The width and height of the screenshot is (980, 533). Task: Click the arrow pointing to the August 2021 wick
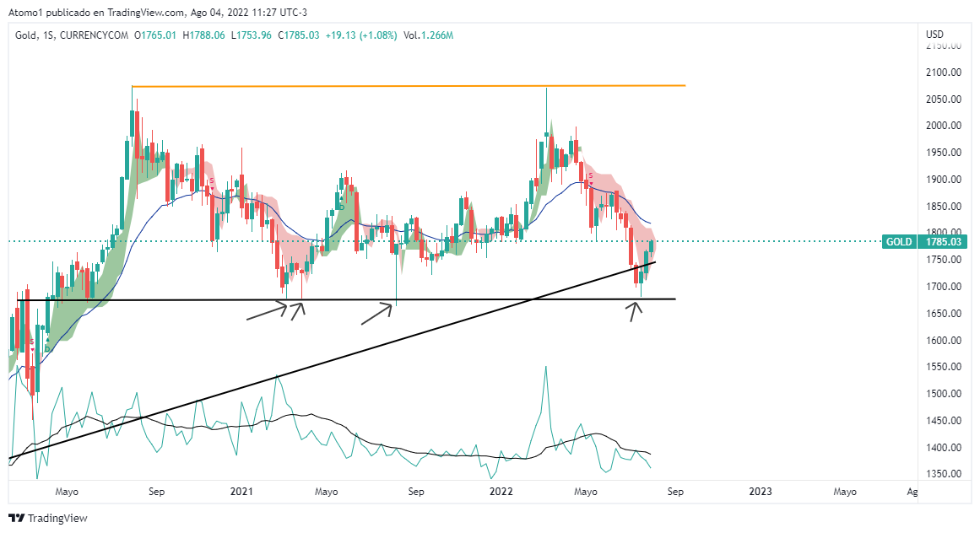[x=377, y=312]
